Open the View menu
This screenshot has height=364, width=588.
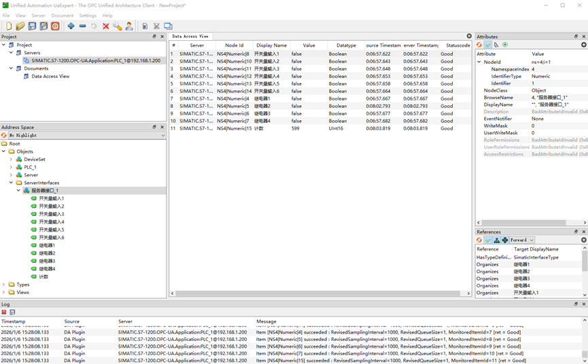point(20,16)
